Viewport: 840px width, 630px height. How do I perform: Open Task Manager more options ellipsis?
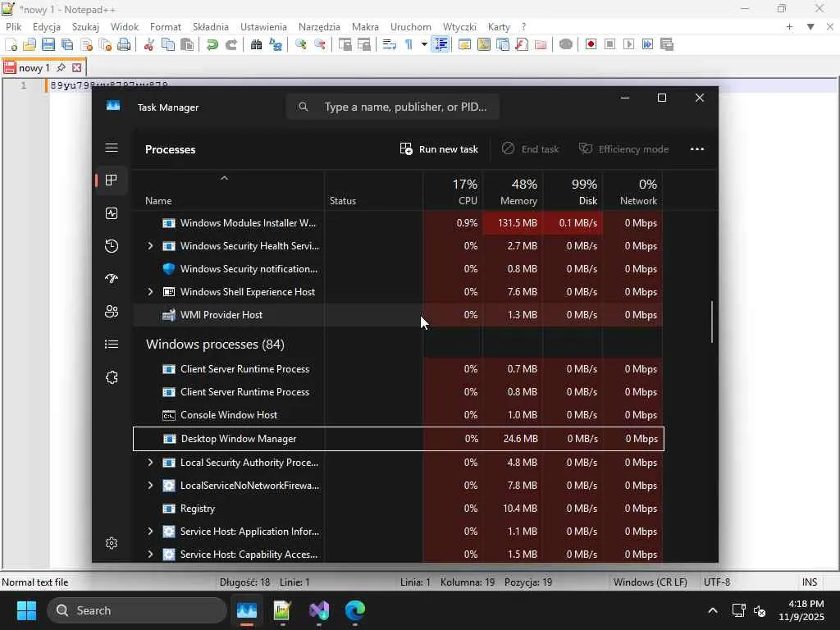[697, 149]
